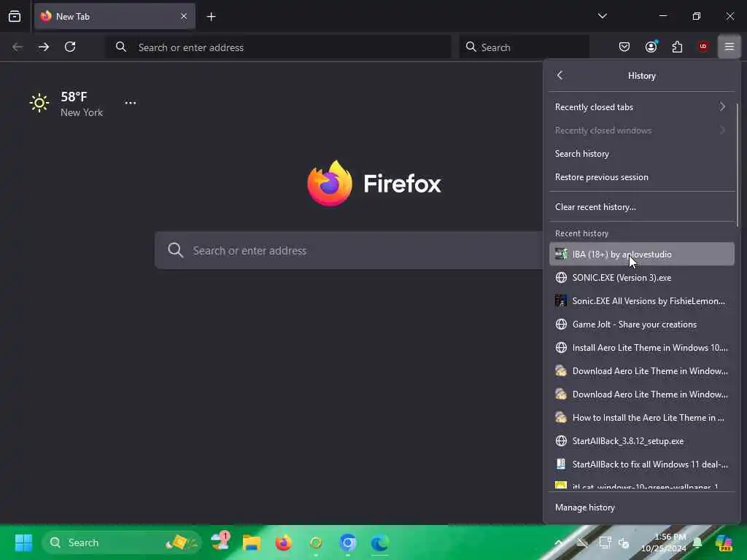
Task: Open weather options three-dot menu
Action: (130, 103)
